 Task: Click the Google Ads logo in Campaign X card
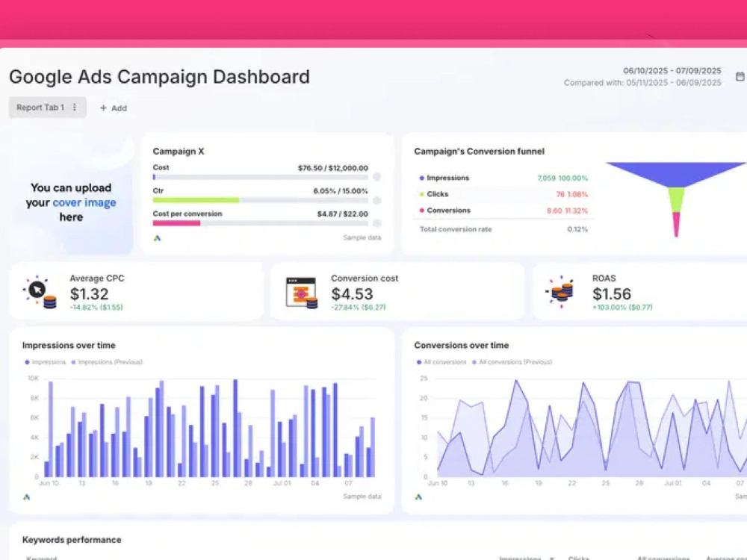157,238
